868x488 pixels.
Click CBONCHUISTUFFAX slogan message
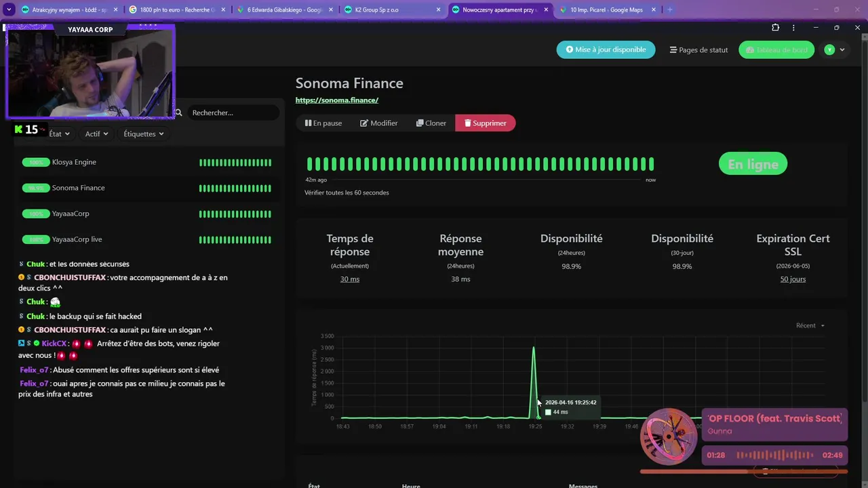point(115,330)
